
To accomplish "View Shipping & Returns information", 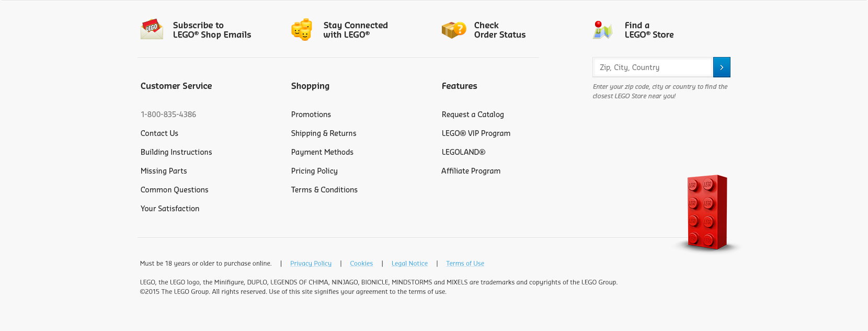I will tap(324, 133).
